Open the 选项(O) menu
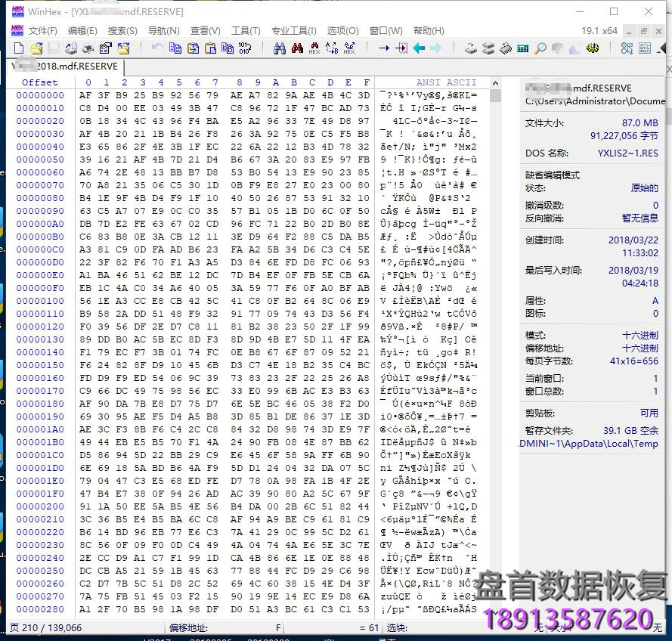Image resolution: width=672 pixels, height=641 pixels. click(x=344, y=31)
